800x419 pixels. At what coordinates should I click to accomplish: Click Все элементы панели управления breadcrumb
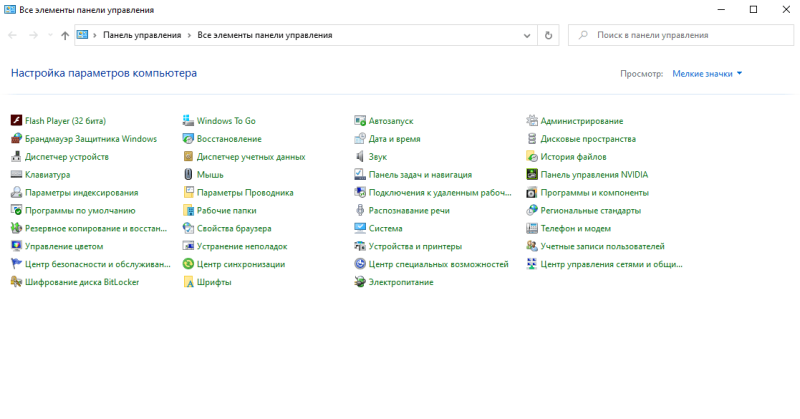tap(265, 35)
